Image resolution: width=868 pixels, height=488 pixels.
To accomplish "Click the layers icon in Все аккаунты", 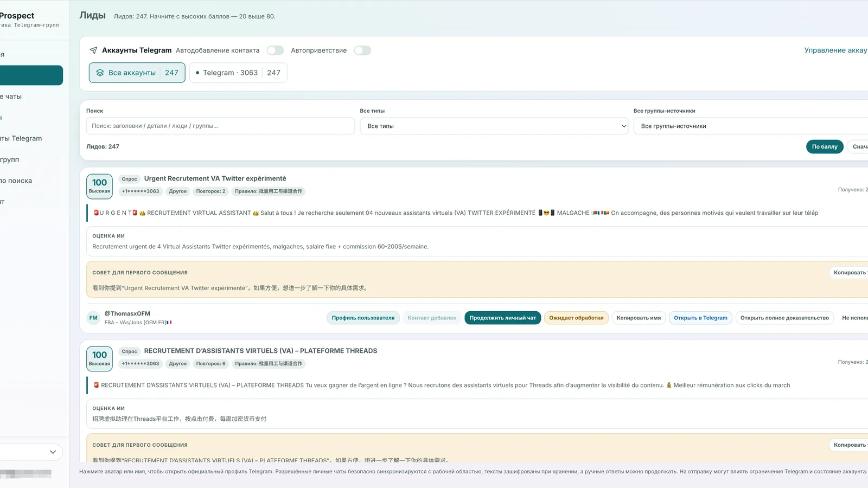I will [100, 73].
